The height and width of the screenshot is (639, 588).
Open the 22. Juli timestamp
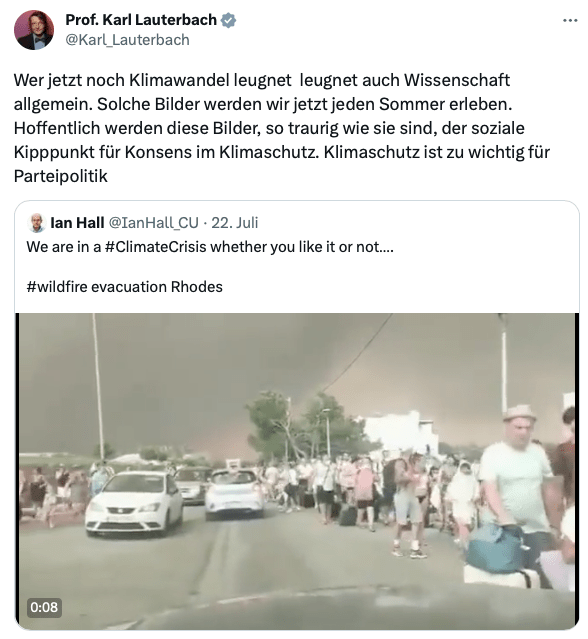[x=235, y=223]
